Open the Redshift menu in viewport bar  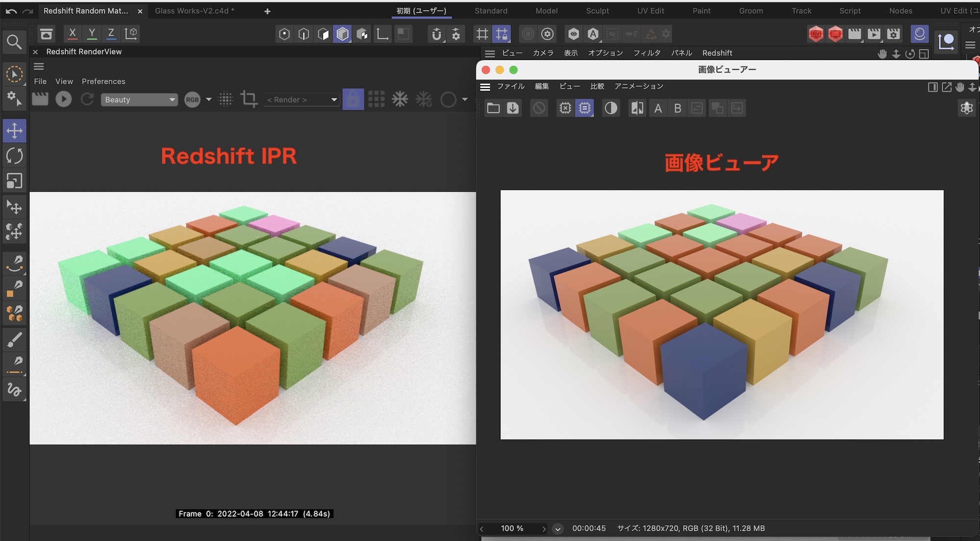[x=717, y=53]
